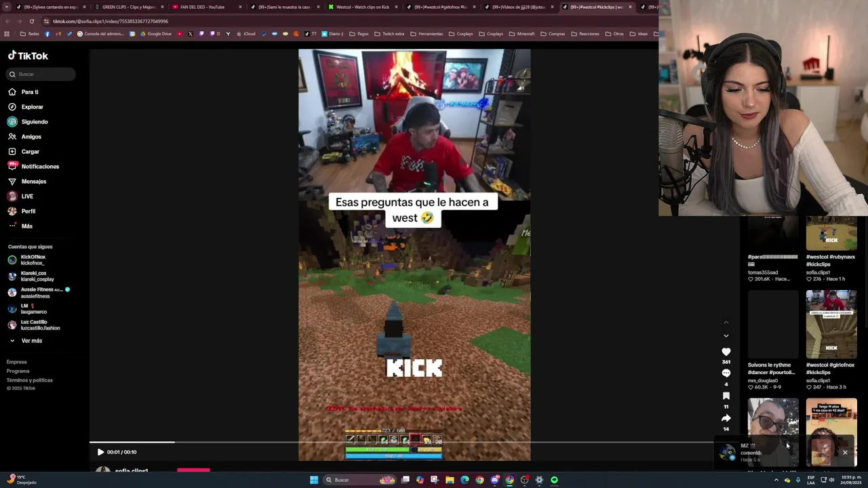Open File Explorer from the taskbar

click(x=450, y=480)
